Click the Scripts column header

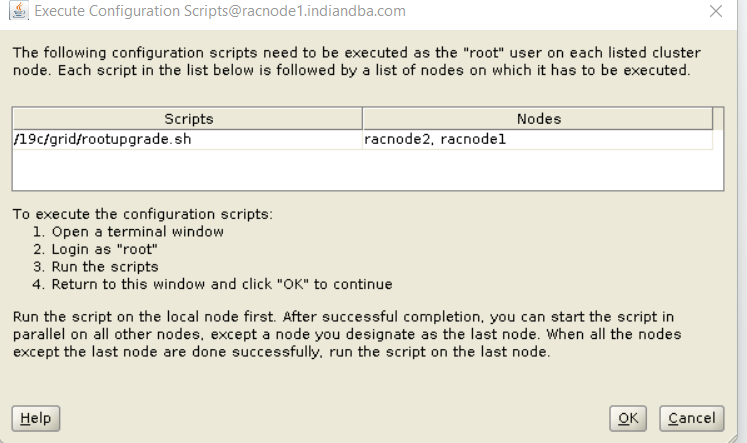pos(188,119)
